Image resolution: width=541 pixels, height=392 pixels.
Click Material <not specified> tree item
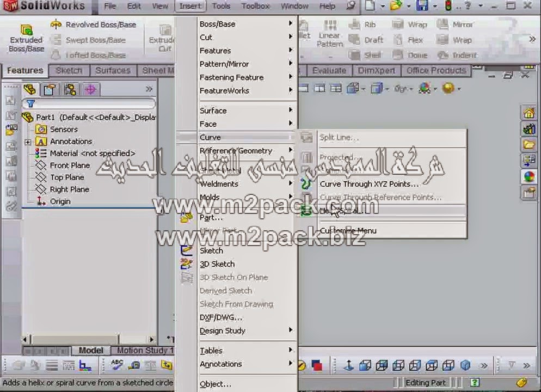coord(93,153)
